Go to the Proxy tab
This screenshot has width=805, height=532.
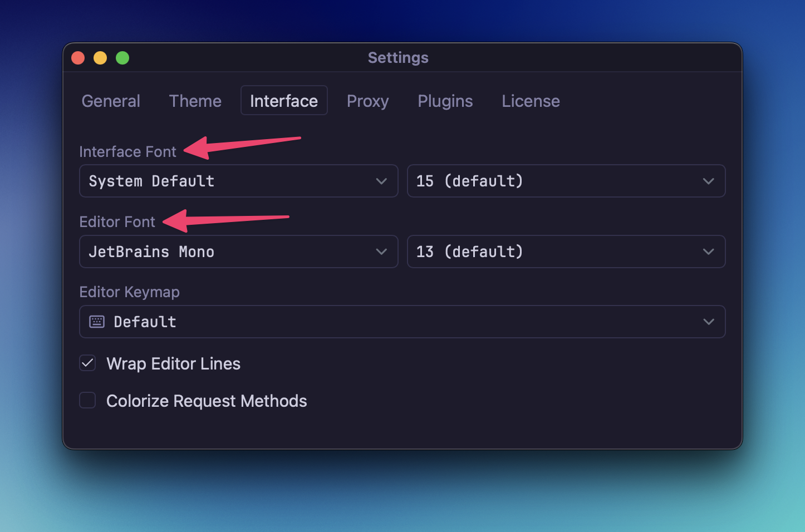tap(367, 101)
